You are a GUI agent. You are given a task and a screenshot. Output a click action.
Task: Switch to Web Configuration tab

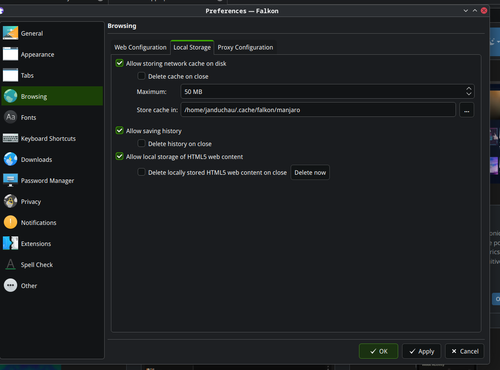coord(140,47)
